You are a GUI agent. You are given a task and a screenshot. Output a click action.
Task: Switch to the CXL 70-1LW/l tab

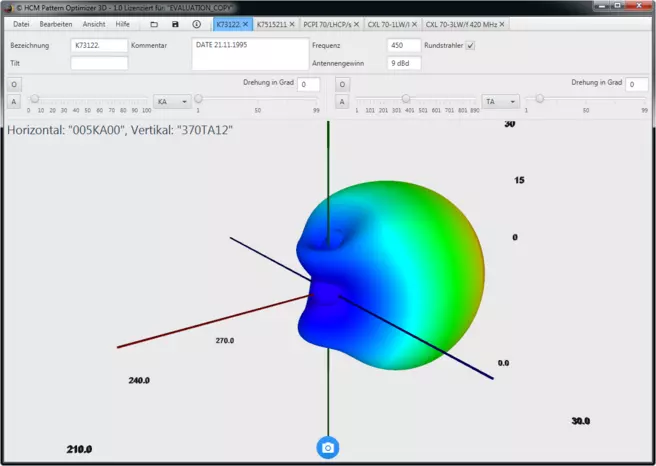coord(388,24)
